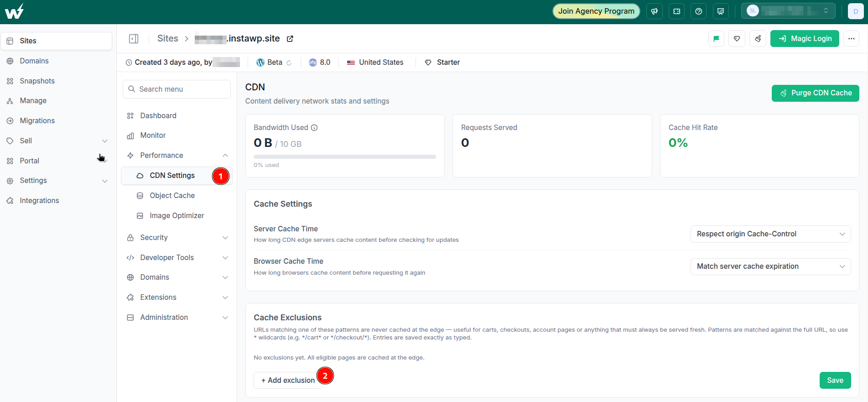Select Object Cache in the site menu

coord(177,196)
